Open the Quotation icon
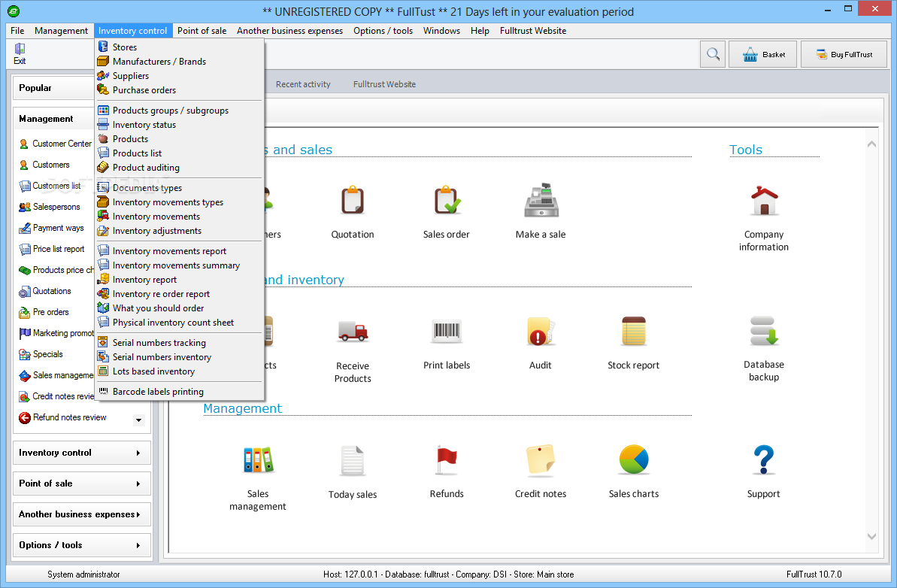Viewport: 897px width, 588px height. click(x=353, y=202)
